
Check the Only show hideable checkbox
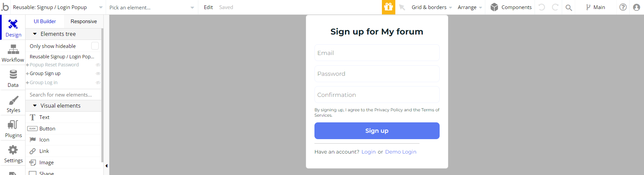click(95, 46)
